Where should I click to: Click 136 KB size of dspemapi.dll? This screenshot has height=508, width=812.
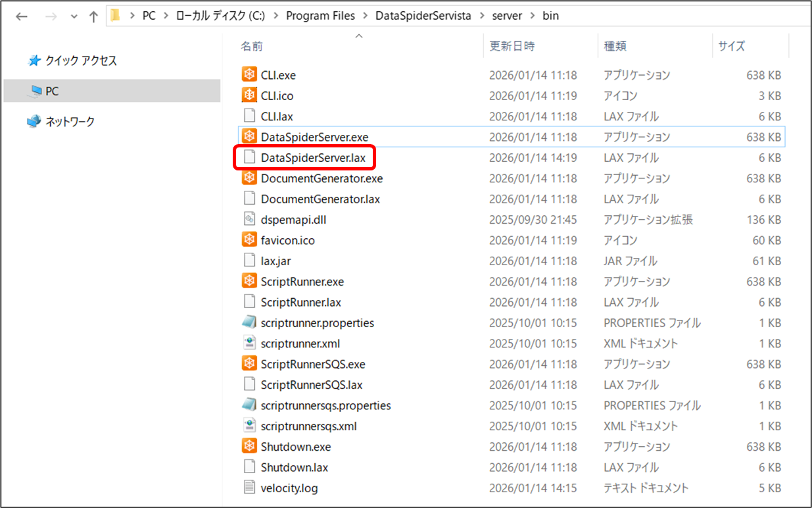pyautogui.click(x=764, y=220)
